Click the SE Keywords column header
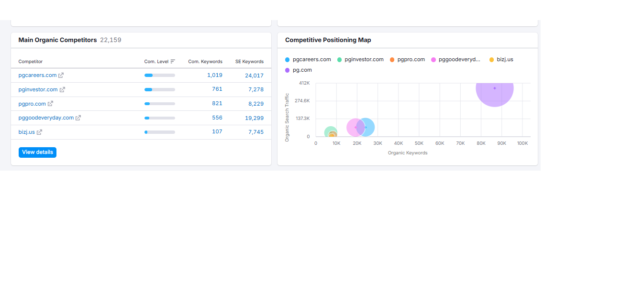 coord(249,62)
